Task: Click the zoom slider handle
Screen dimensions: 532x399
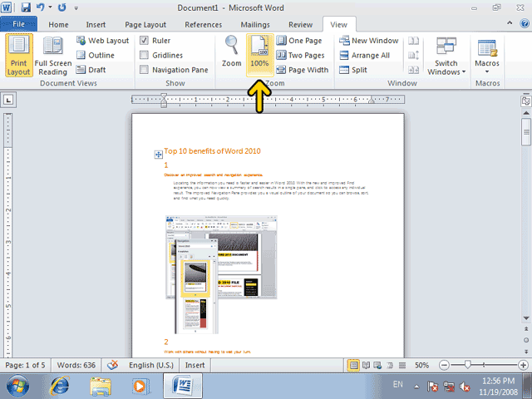Action: (x=467, y=365)
